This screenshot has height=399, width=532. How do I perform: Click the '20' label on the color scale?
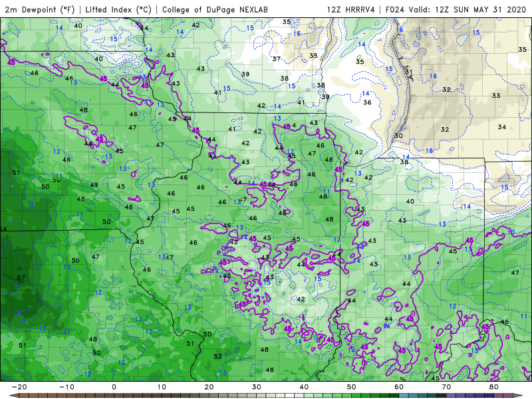(209, 387)
